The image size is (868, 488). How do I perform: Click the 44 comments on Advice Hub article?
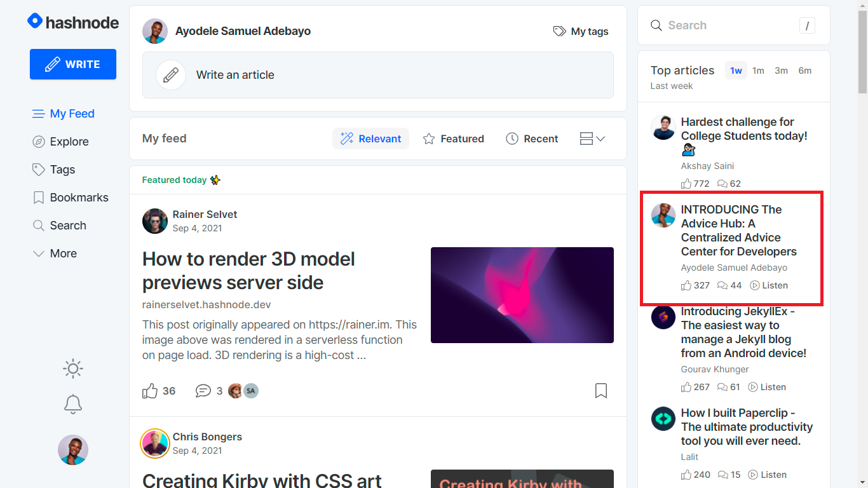click(x=729, y=285)
